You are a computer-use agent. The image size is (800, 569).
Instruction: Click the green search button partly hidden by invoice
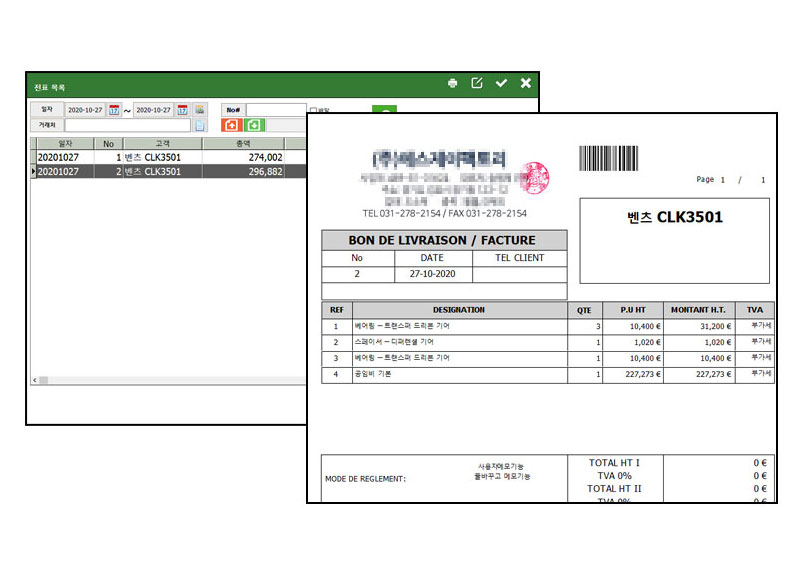coord(384,109)
